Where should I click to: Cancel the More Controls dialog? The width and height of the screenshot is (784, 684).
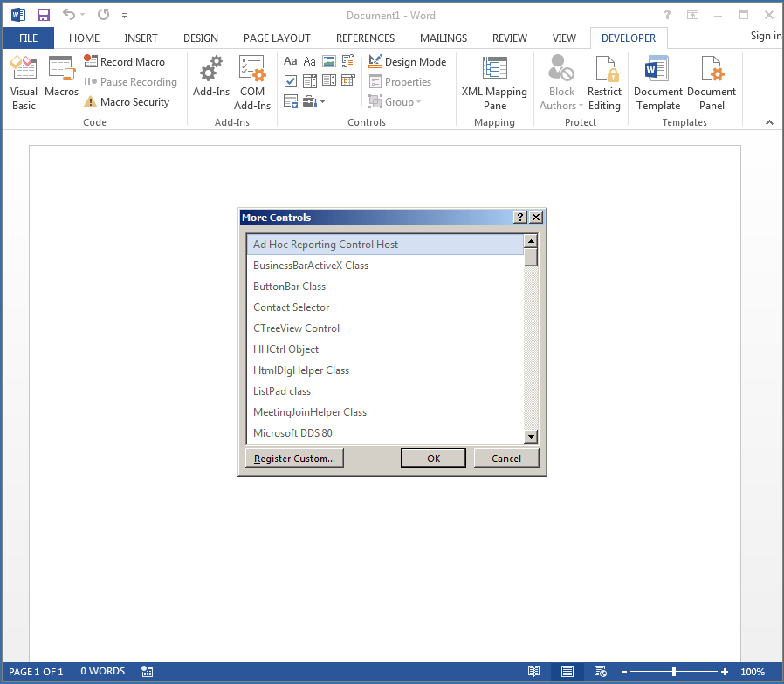click(506, 459)
